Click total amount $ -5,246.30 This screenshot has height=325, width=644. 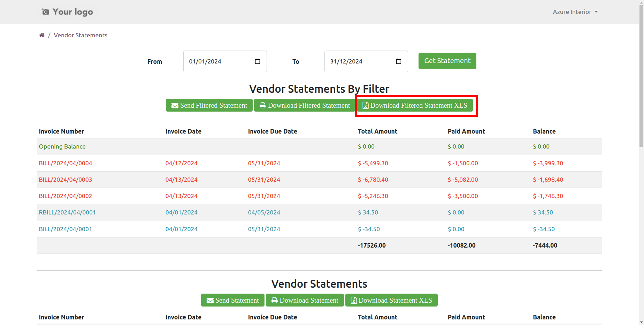tap(373, 196)
